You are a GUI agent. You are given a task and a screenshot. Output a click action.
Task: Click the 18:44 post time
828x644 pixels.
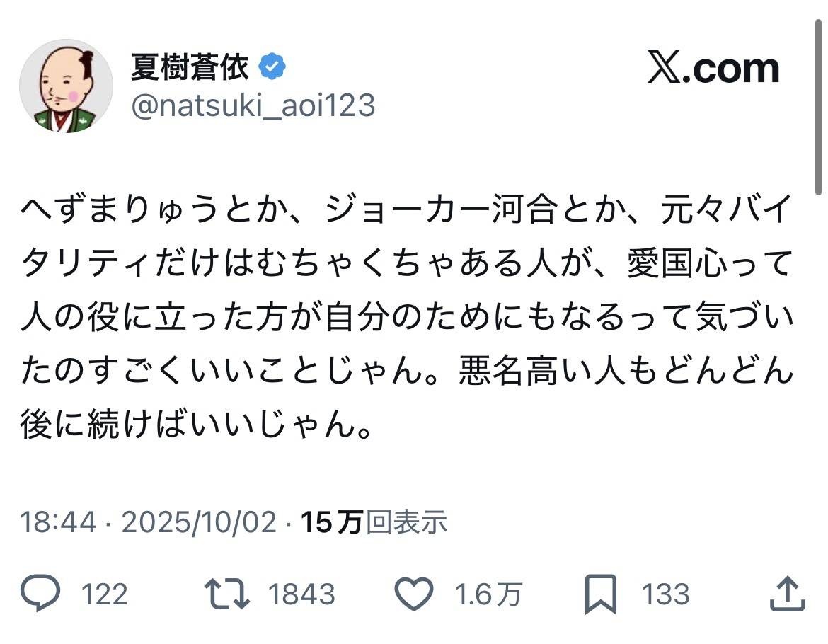point(58,523)
